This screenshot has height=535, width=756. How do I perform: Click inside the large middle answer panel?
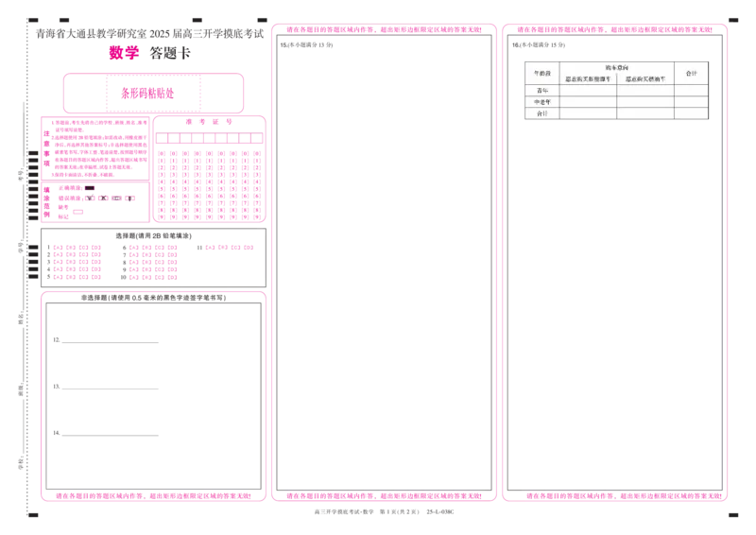383,265
